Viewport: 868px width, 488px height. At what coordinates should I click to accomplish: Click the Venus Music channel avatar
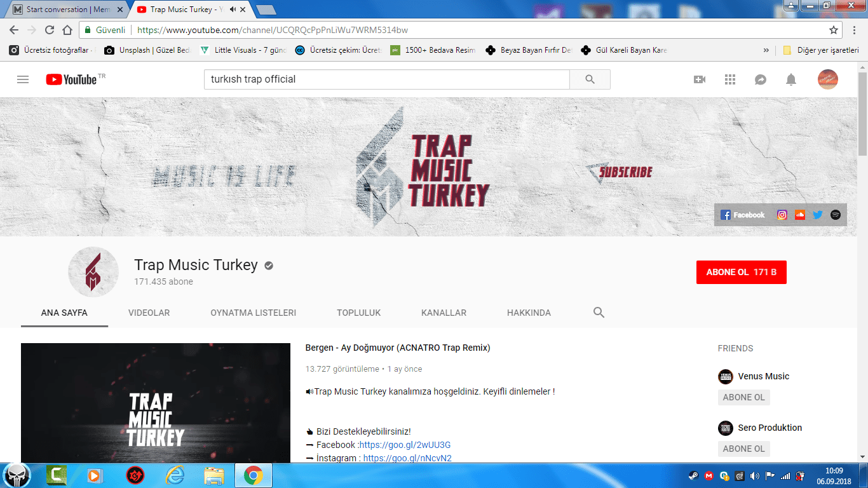725,377
